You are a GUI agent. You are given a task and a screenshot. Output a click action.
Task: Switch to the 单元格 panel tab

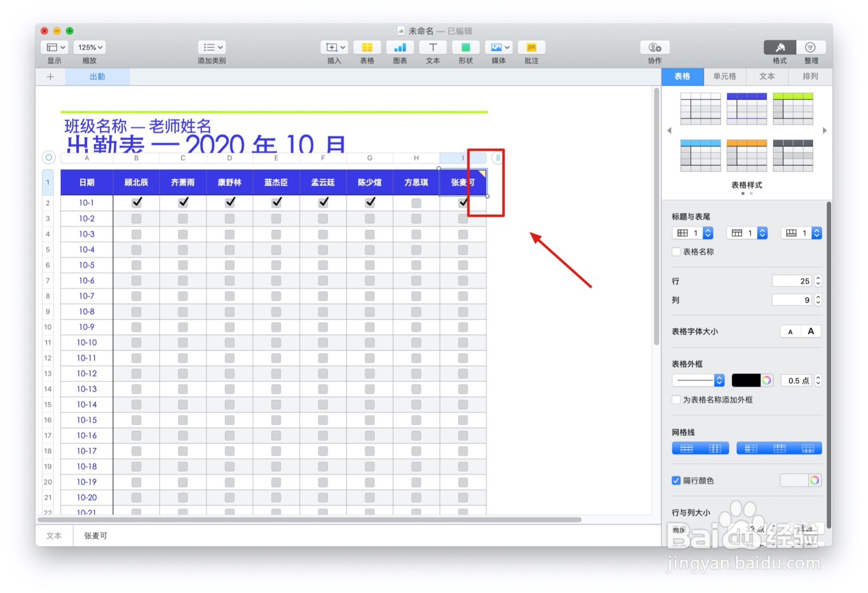point(725,76)
